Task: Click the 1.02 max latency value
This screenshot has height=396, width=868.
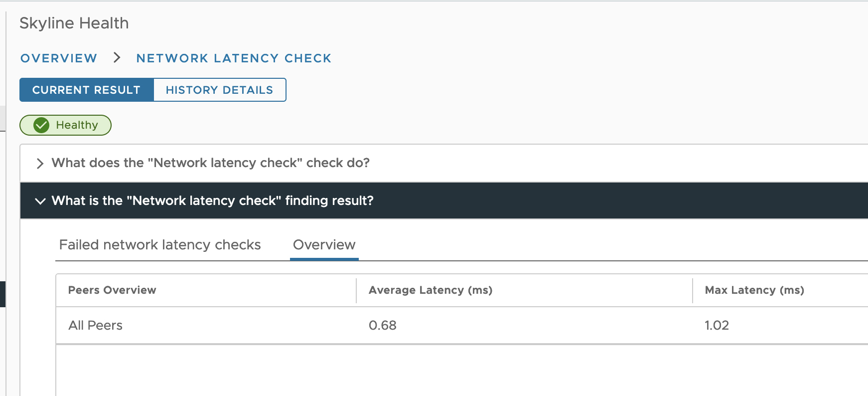Action: pyautogui.click(x=717, y=325)
